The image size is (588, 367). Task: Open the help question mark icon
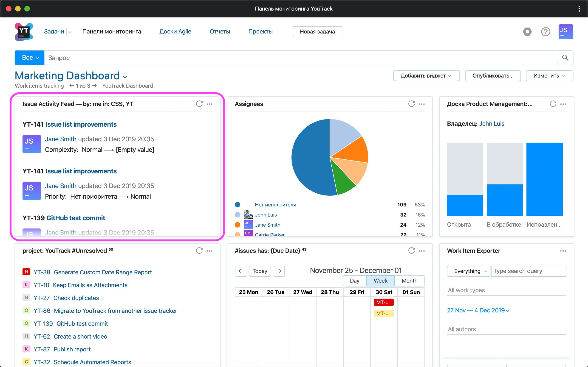click(546, 32)
